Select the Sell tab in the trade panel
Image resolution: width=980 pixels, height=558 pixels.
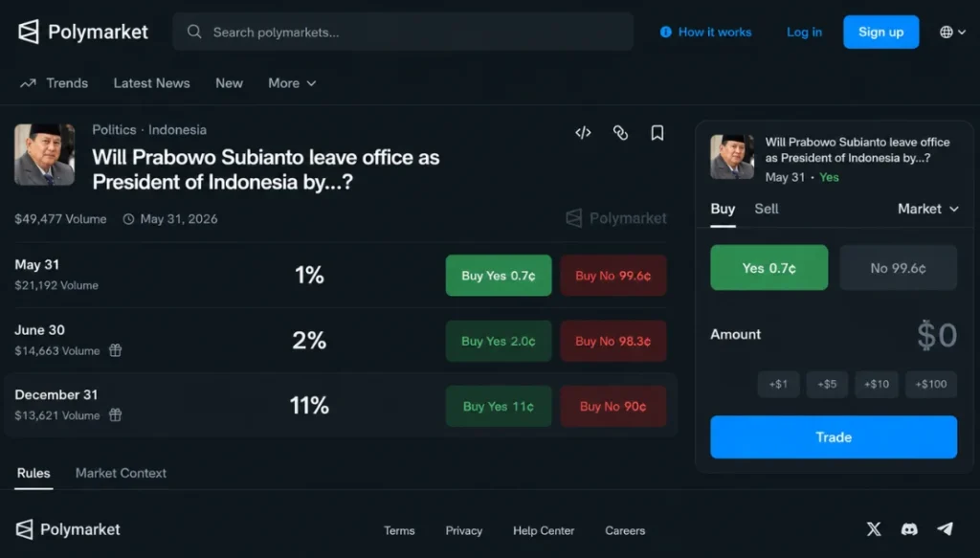[x=767, y=209]
